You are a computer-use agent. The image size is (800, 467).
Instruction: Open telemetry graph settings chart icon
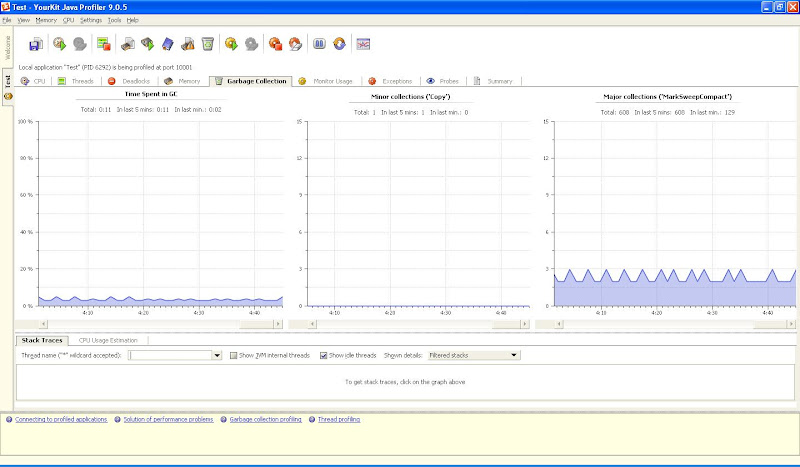[363, 44]
